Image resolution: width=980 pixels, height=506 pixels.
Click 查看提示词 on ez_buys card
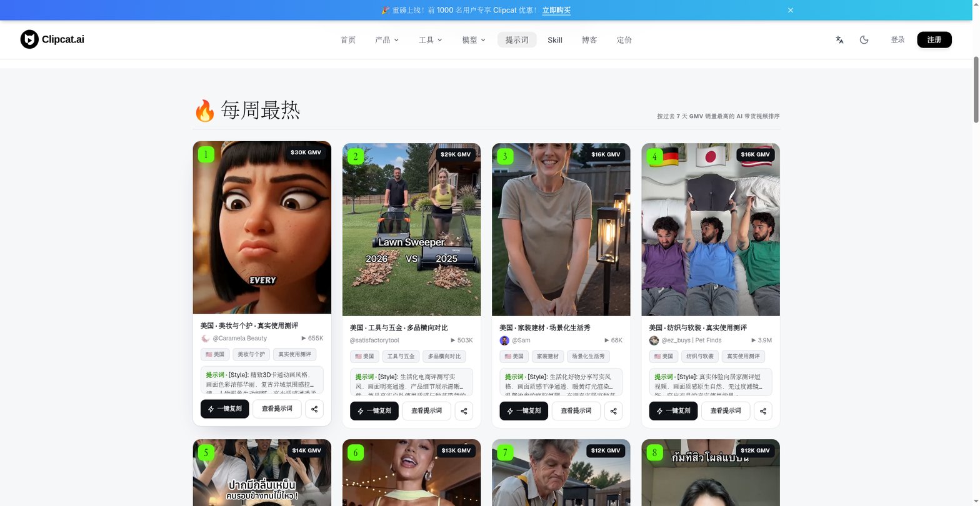[726, 411]
